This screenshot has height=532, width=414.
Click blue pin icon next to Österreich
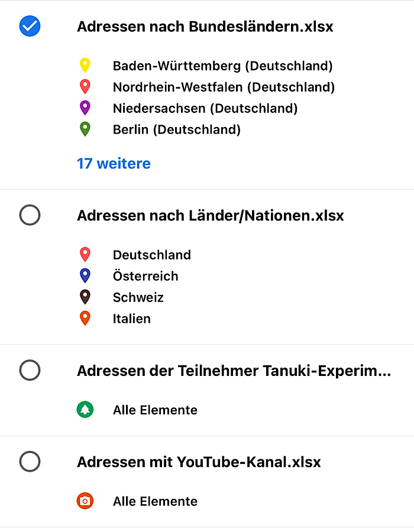[85, 275]
